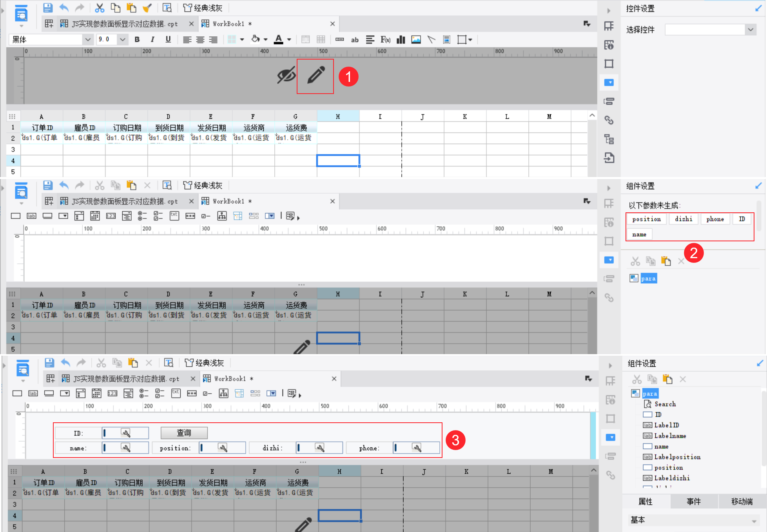
Task: Click the ab insert text icon
Action: pyautogui.click(x=355, y=40)
